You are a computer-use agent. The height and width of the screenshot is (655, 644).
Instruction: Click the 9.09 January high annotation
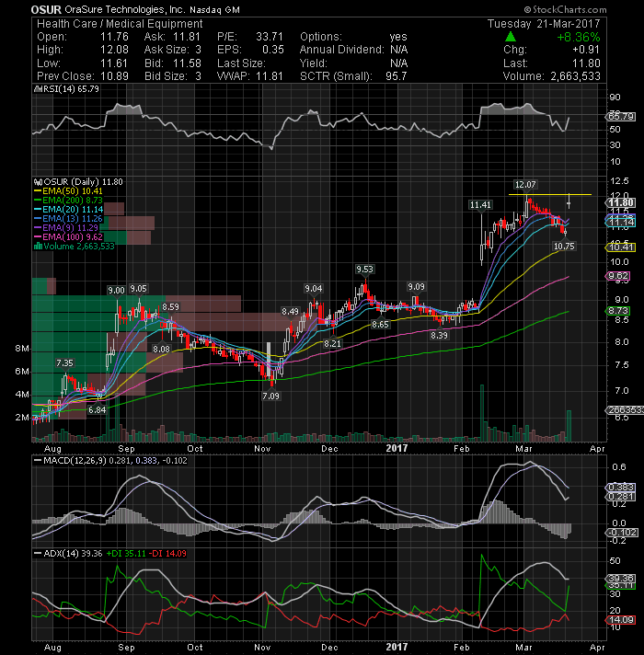[x=416, y=287]
